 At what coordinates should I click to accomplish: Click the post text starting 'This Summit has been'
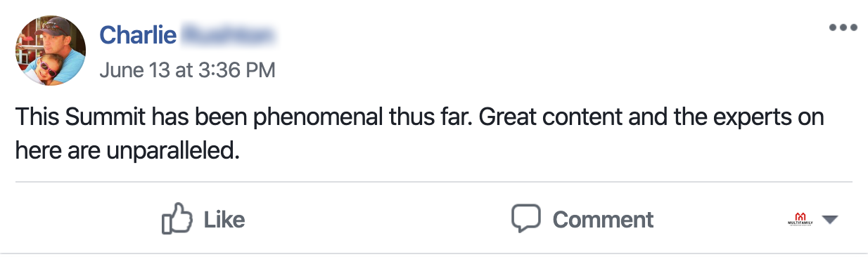(x=419, y=133)
